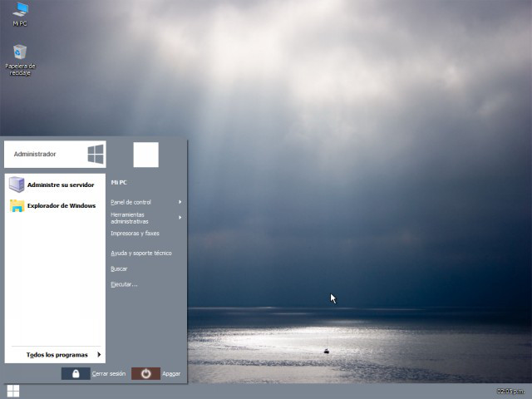Click the lock icon for Cerrar sesión
The width and height of the screenshot is (532, 399).
pos(76,373)
